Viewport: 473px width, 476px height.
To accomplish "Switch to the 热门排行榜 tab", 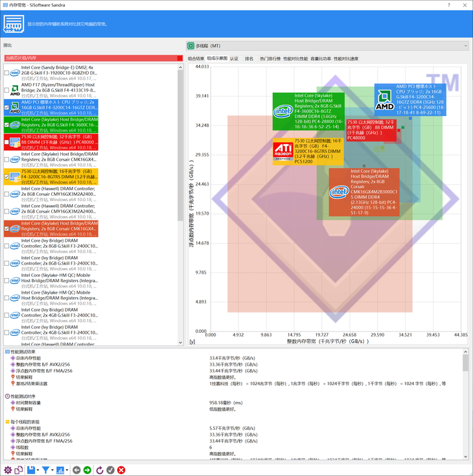I will [270, 58].
